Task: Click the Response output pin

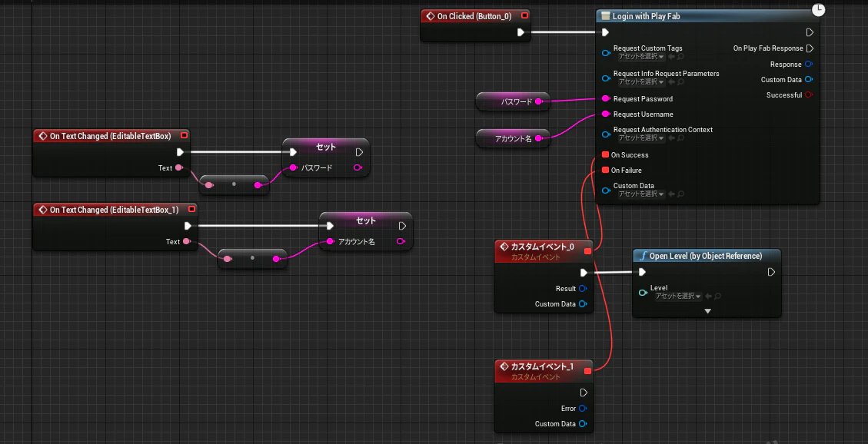Action: click(x=809, y=64)
